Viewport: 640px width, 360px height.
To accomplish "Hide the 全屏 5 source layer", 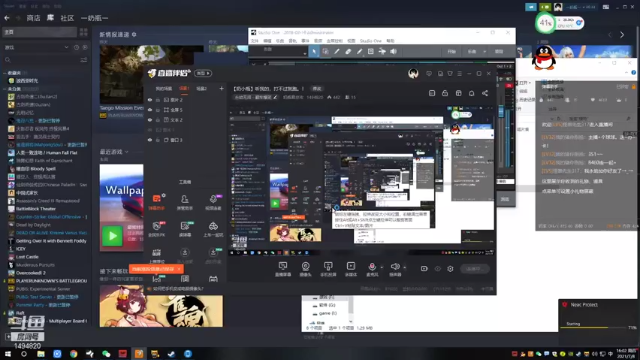I will [x=150, y=110].
